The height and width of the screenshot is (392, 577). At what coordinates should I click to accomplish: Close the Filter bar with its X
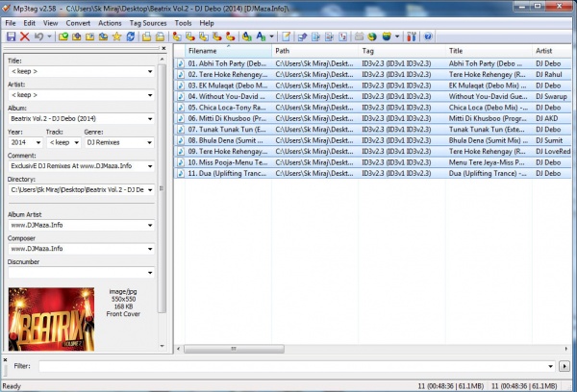point(5,359)
